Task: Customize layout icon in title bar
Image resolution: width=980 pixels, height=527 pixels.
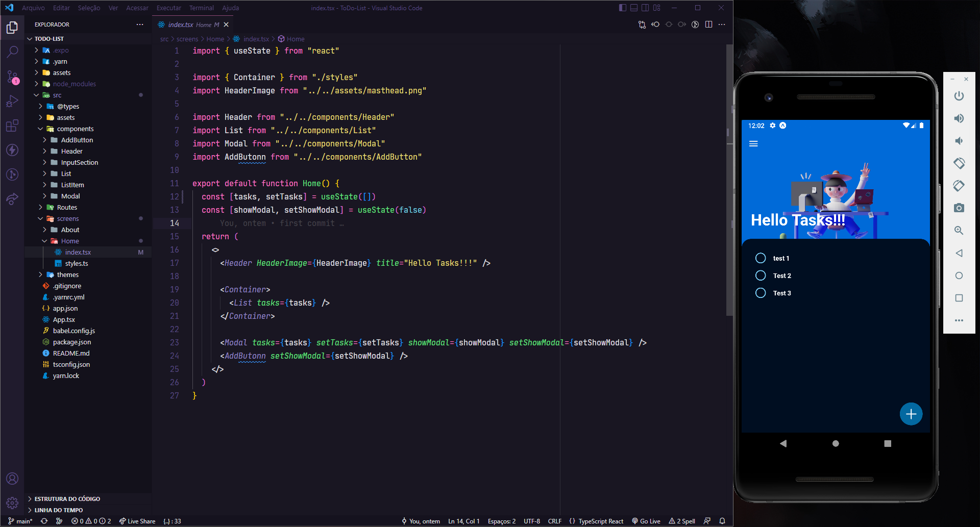Action: [x=657, y=8]
